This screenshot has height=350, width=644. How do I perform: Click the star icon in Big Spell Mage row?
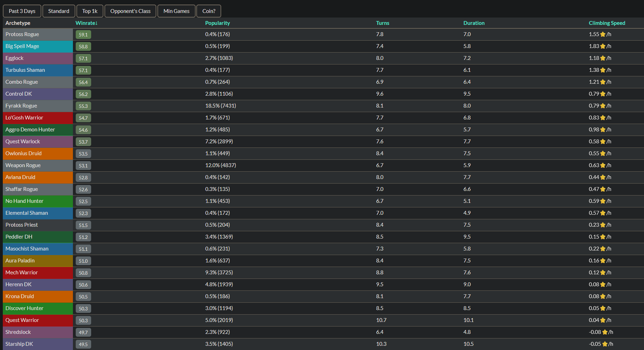pyautogui.click(x=603, y=46)
